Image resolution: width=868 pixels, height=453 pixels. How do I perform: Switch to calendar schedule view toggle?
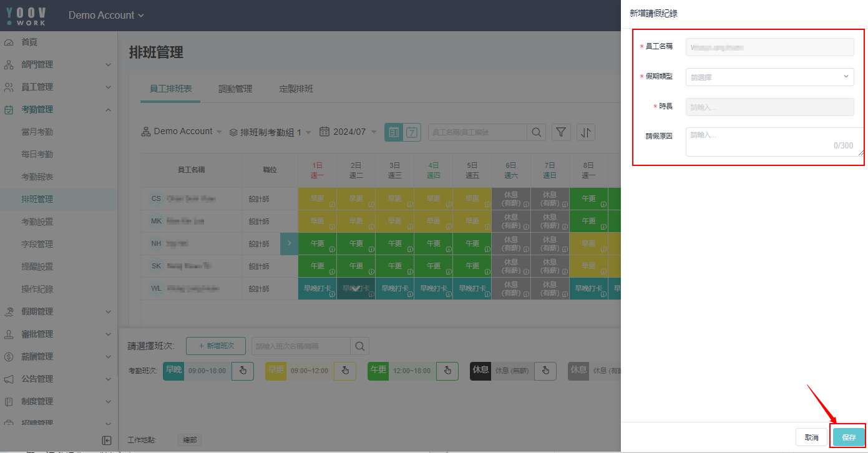(x=412, y=132)
